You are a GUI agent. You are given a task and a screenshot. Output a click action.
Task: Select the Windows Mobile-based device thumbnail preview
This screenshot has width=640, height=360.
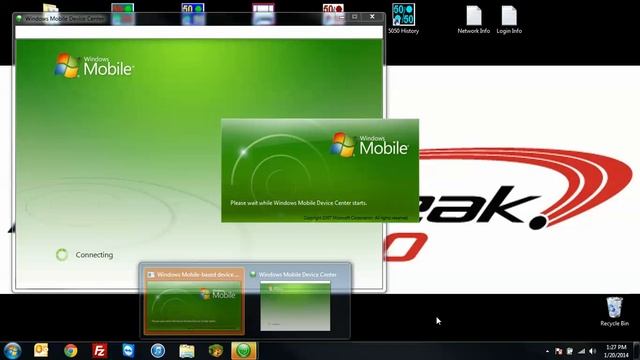194,301
